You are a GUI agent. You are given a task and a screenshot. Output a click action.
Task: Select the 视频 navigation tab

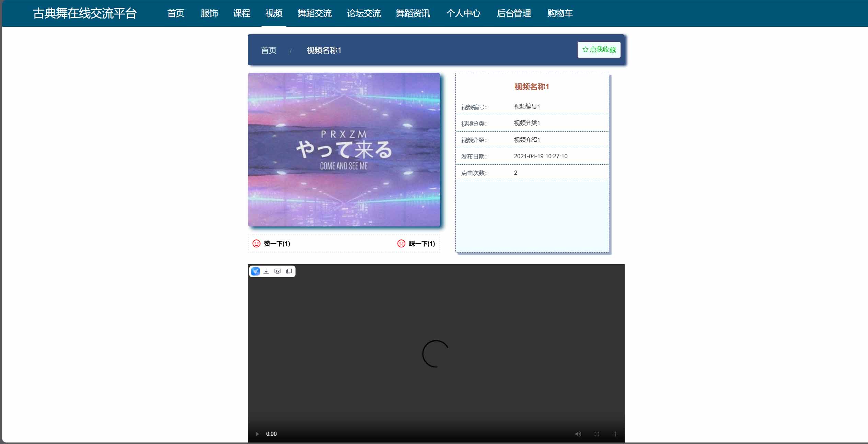[274, 13]
